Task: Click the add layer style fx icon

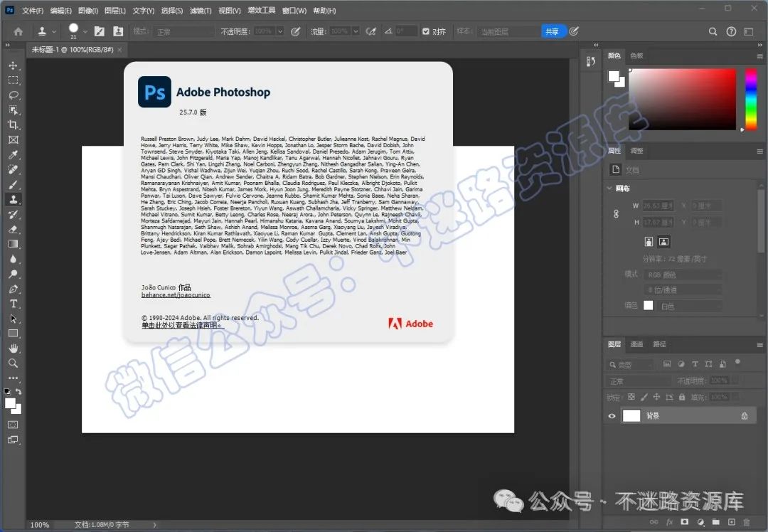Action: [669, 522]
